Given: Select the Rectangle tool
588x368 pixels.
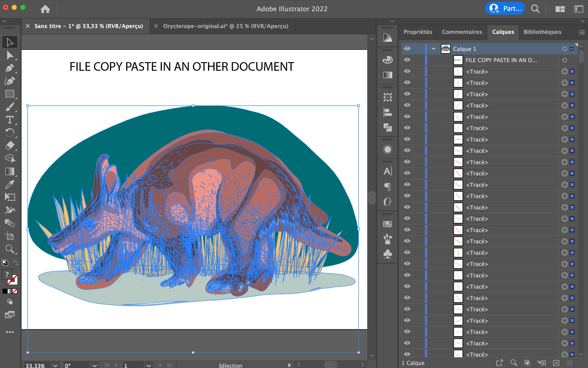Looking at the screenshot, I should tap(10, 94).
